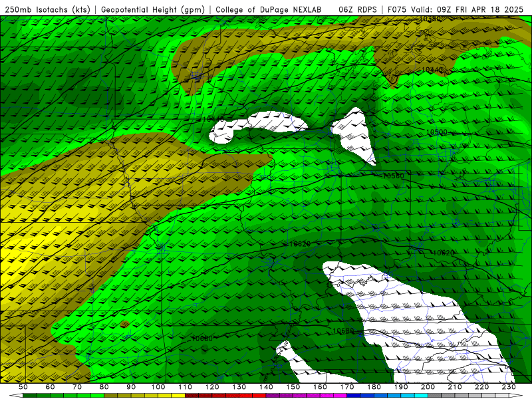Select the olive swatch right after 80
This screenshot has width=532, height=399.
tap(111, 396)
